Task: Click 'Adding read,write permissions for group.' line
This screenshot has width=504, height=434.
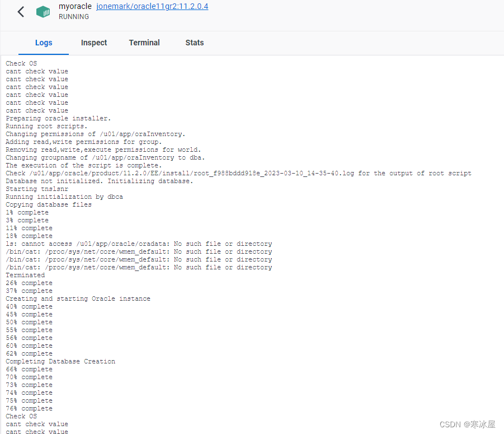Action: [83, 142]
